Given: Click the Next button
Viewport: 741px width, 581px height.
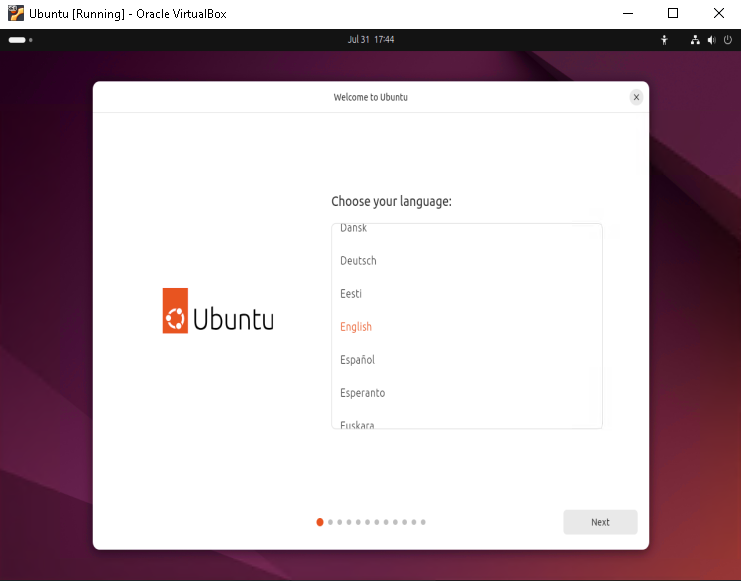Looking at the screenshot, I should pyautogui.click(x=600, y=522).
